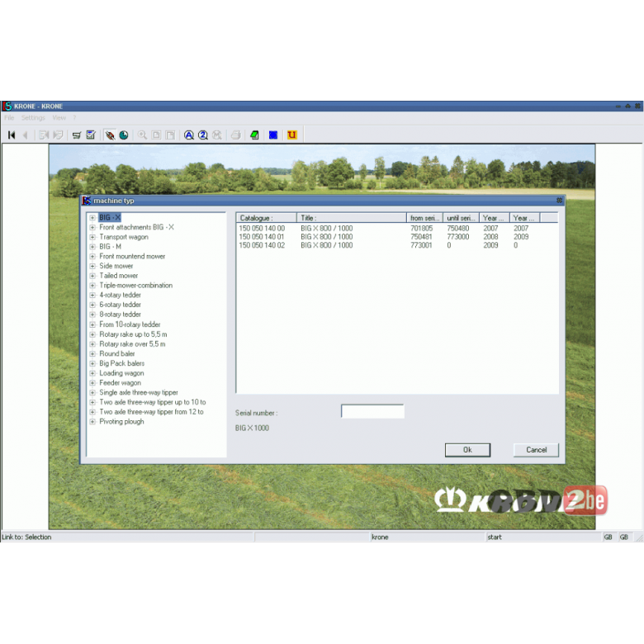Select Single axle three-way tipper
This screenshot has width=644, height=644.
[x=139, y=393]
